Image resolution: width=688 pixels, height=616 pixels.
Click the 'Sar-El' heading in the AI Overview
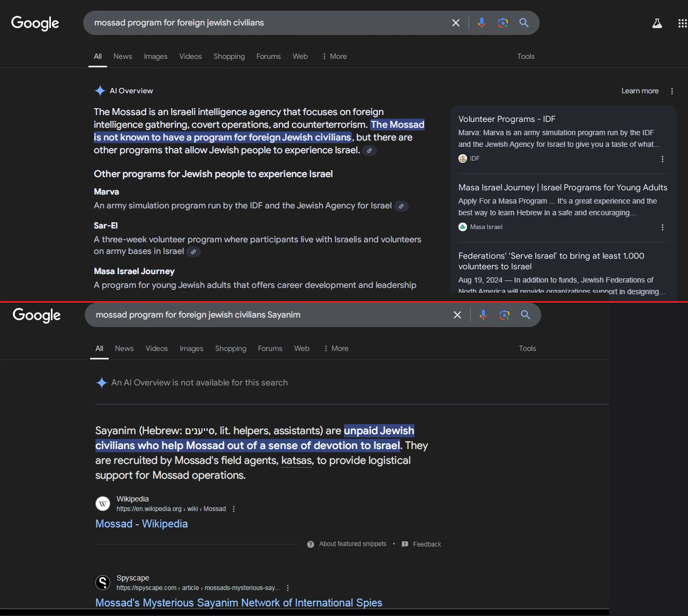pos(106,226)
